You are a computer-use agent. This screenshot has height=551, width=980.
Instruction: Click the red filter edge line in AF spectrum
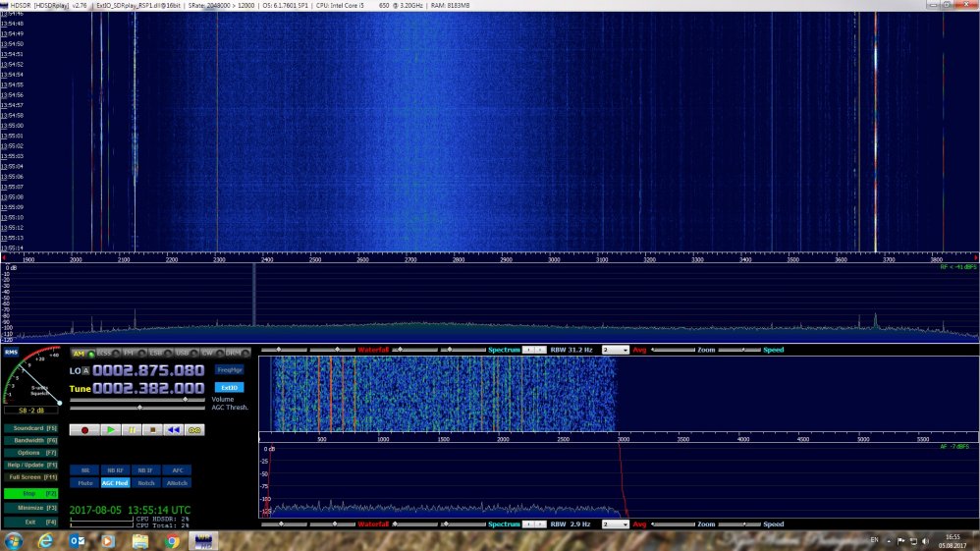[x=622, y=478]
